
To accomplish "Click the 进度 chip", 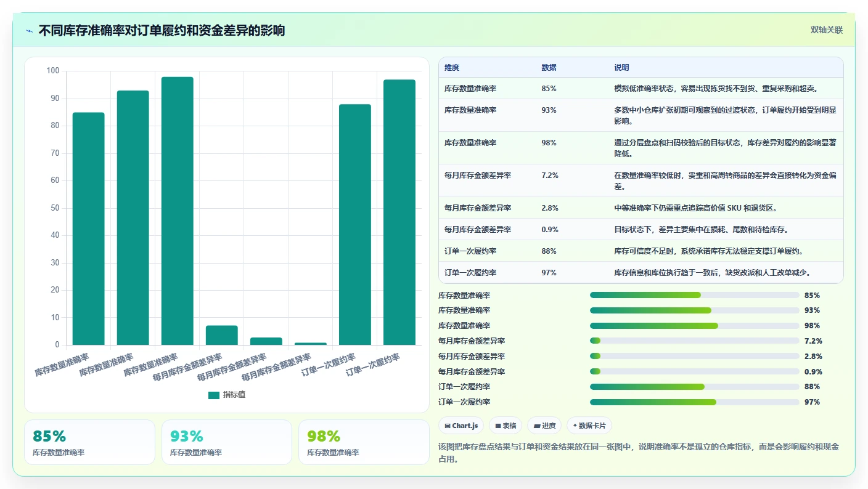I will (x=544, y=426).
